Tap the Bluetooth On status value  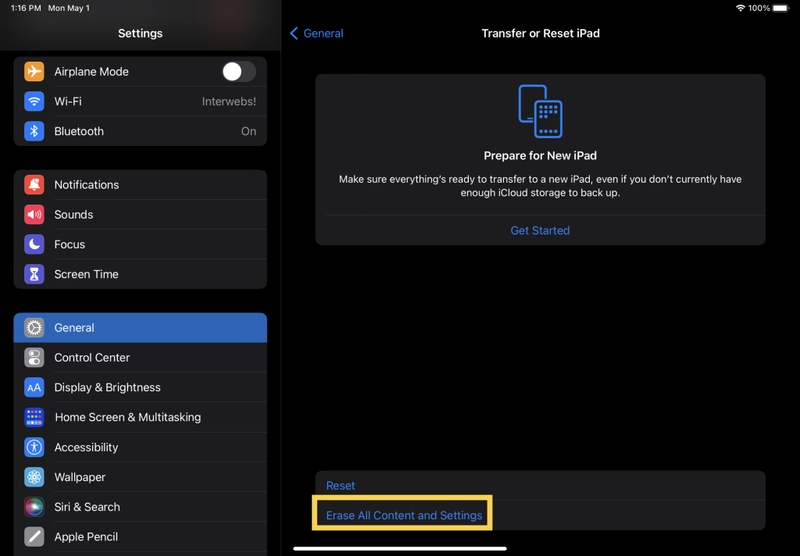(x=248, y=131)
